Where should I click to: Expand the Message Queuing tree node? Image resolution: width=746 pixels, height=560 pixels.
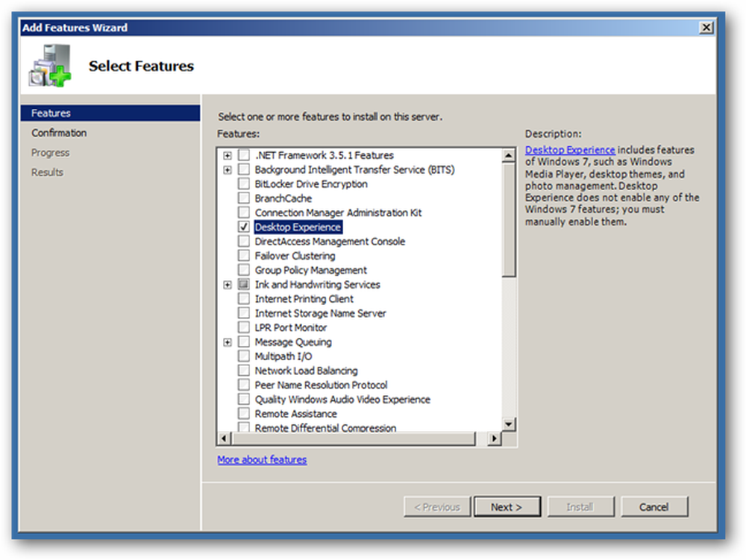pyautogui.click(x=228, y=342)
